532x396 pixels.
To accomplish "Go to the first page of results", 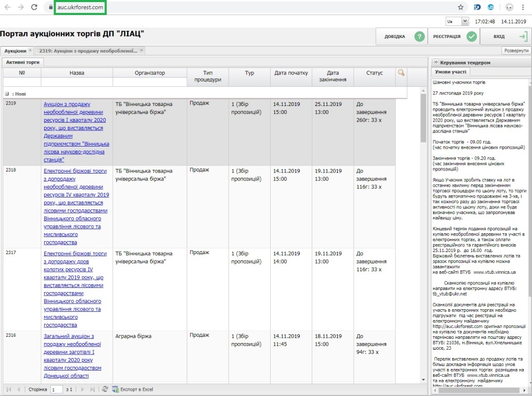I will [x=9, y=389].
